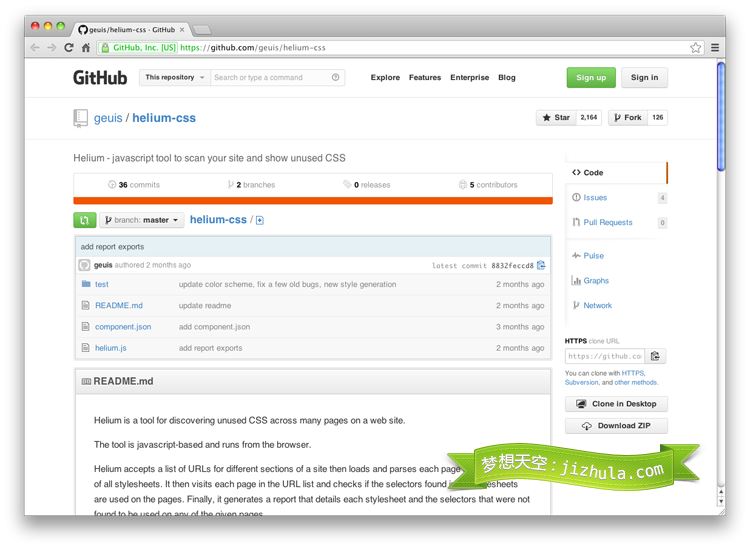750x549 pixels.
Task: Open the This repository search scope dropdown
Action: click(175, 77)
